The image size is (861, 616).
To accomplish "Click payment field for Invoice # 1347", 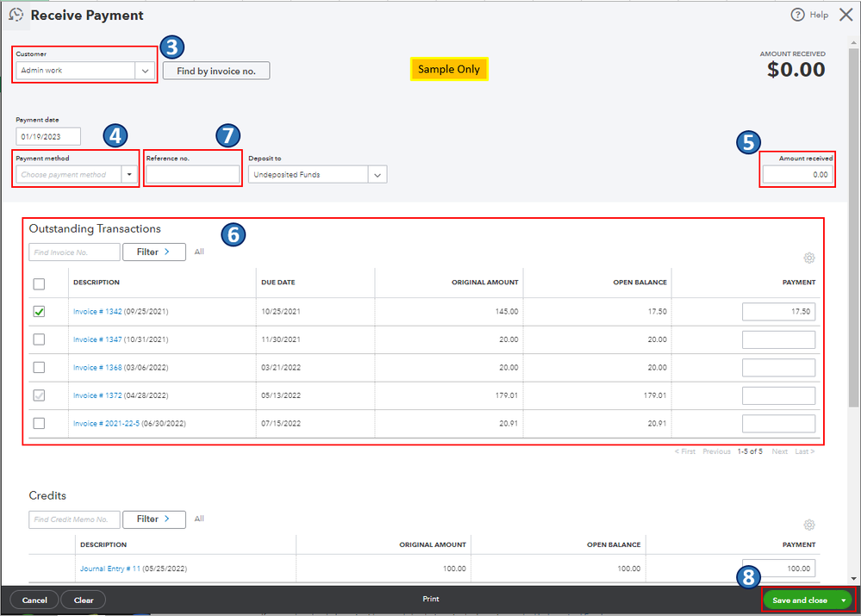I will pyautogui.click(x=778, y=339).
